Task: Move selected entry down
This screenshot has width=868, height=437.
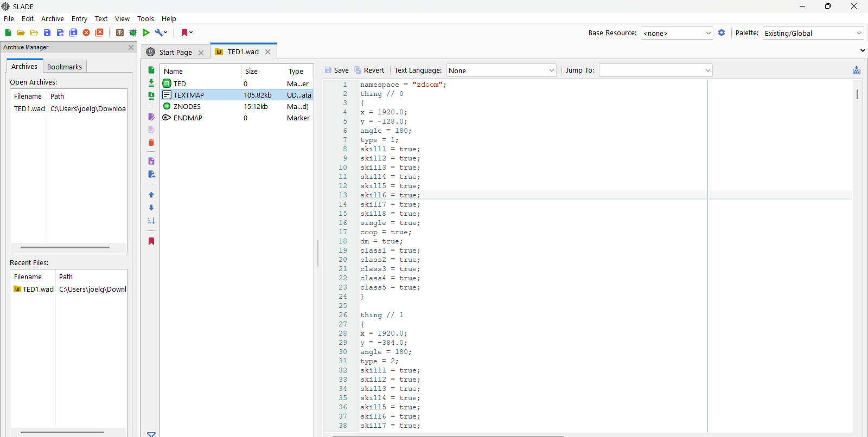Action: point(151,208)
